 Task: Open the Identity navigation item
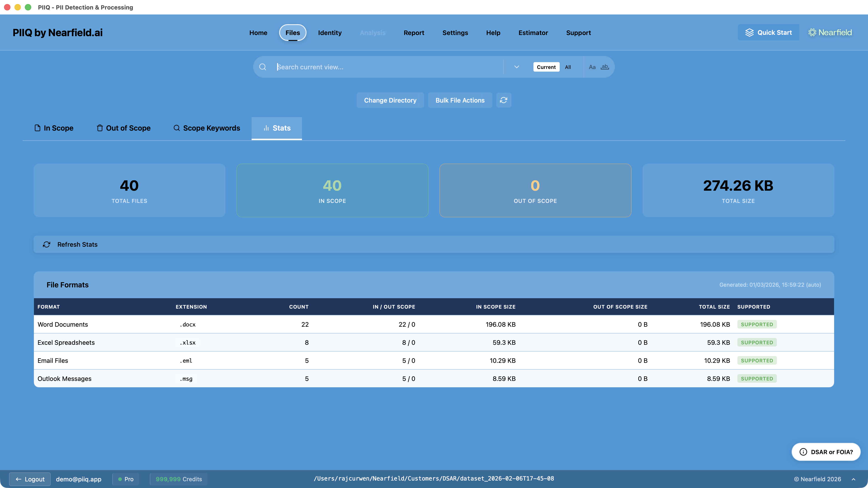tap(330, 33)
